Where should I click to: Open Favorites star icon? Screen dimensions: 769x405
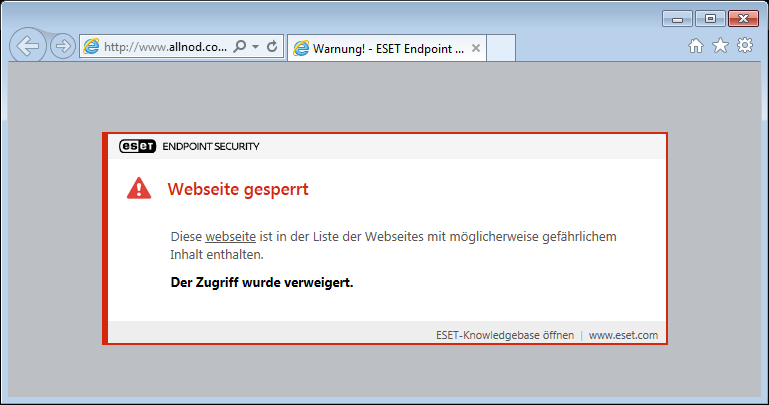point(720,46)
